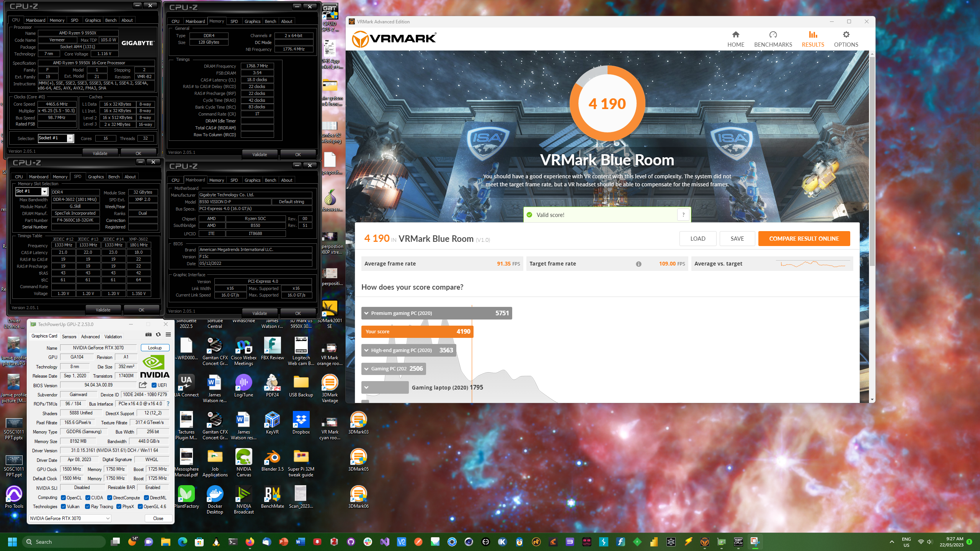The height and width of the screenshot is (551, 980).
Task: Take GPU-Z screenshot with camera icon
Action: 149,334
